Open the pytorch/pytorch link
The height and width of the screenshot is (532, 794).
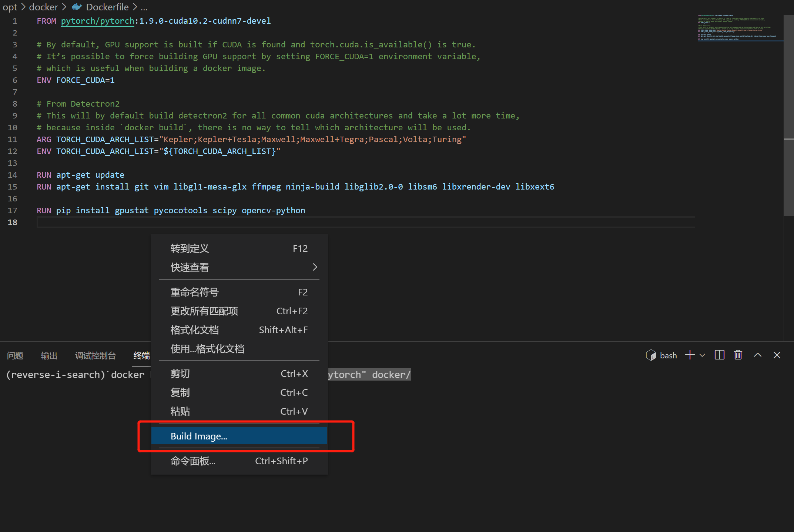[97, 21]
